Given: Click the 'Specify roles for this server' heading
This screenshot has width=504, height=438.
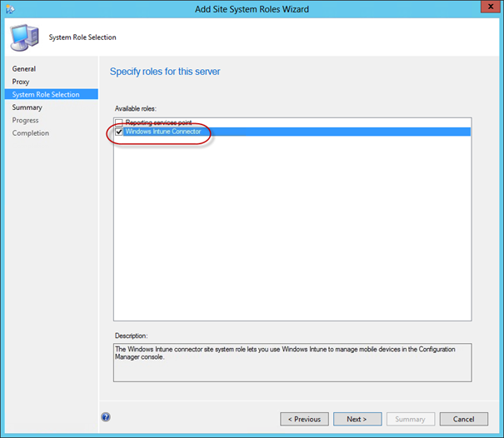Looking at the screenshot, I should pos(165,72).
